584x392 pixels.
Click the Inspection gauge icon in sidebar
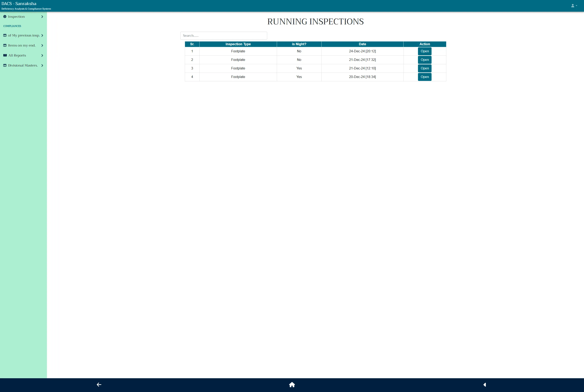click(x=5, y=16)
